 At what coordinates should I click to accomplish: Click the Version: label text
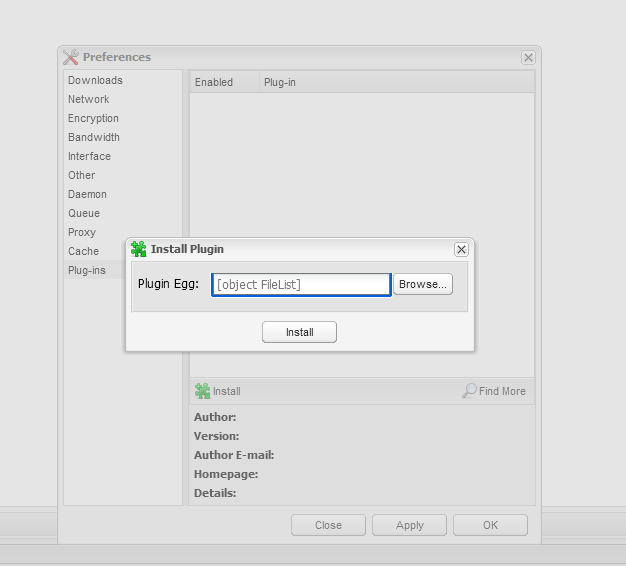[x=216, y=436]
